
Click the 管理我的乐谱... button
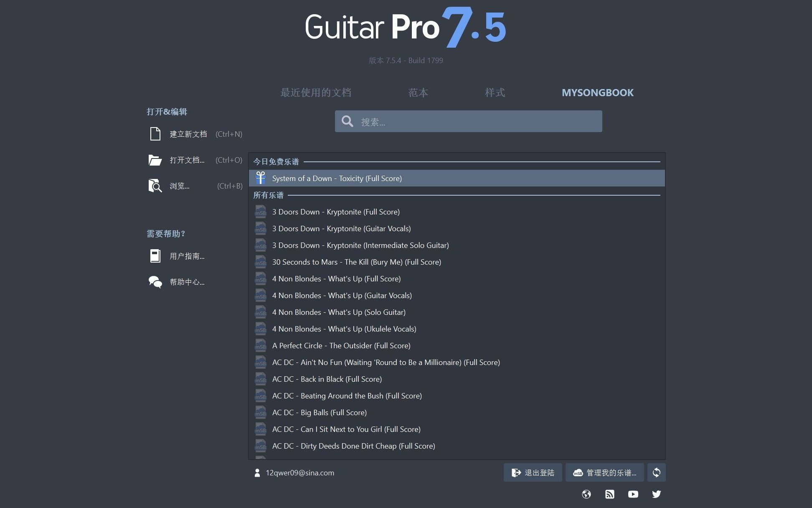pos(605,472)
